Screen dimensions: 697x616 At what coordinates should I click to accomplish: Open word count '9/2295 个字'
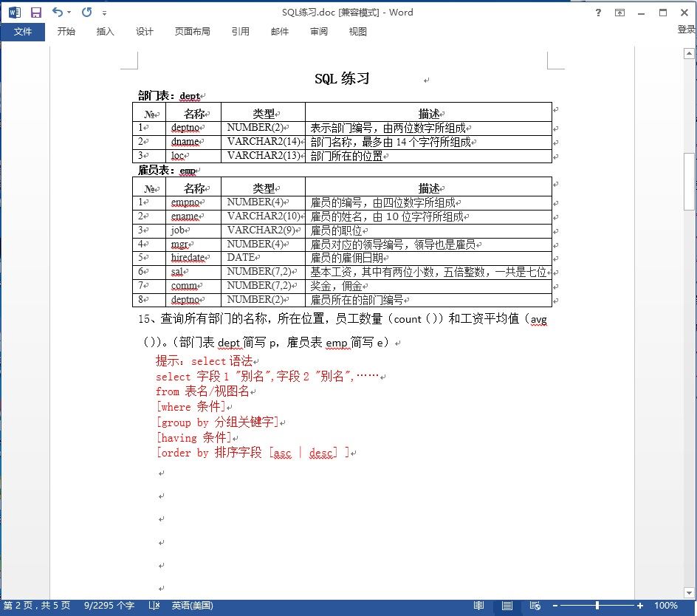(109, 606)
